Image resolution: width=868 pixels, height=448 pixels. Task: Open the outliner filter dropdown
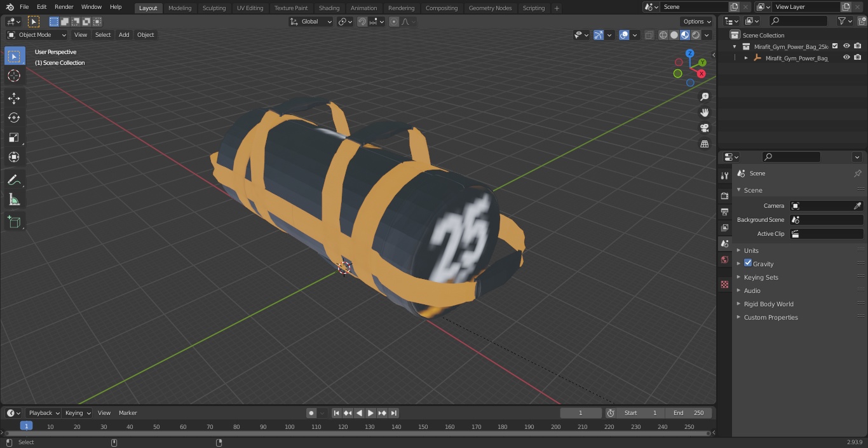coord(844,21)
